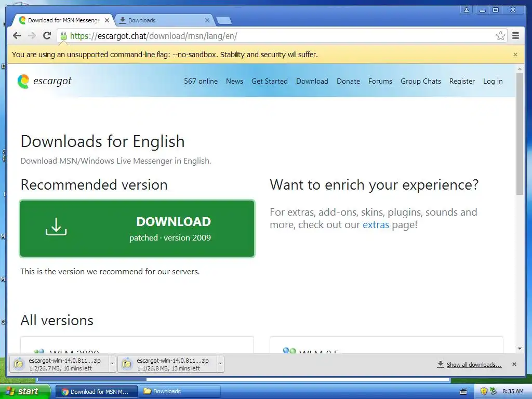This screenshot has width=532, height=399.
Task: Select the Download for MSN Messenger tab
Action: (63, 20)
